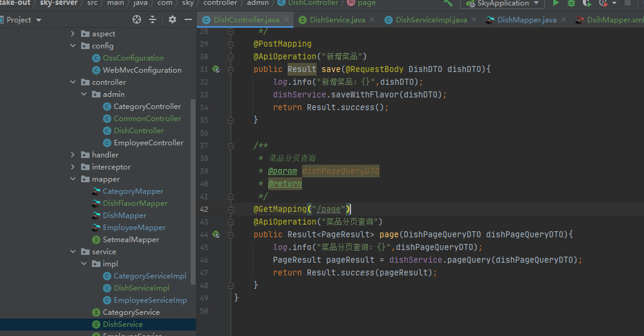Fold the Javadoc comment at line 37

pyautogui.click(x=231, y=146)
